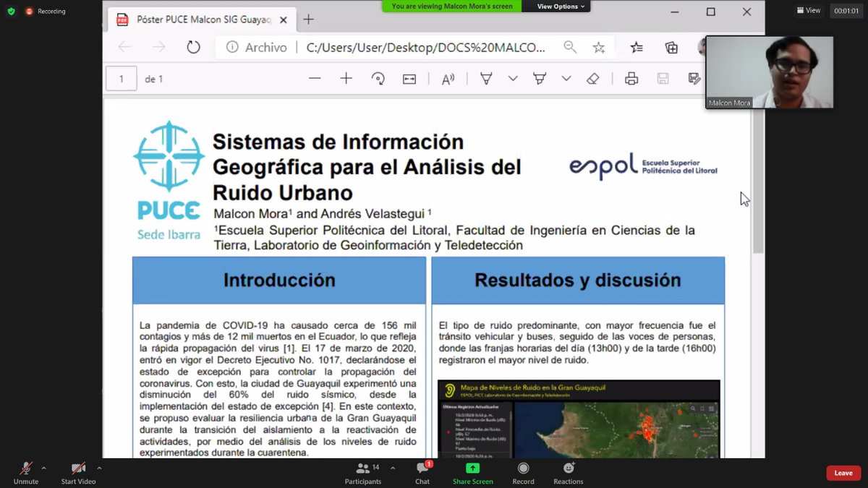The height and width of the screenshot is (488, 868).
Task: Activate Read aloud in PDF toolbar
Action: [x=448, y=79]
